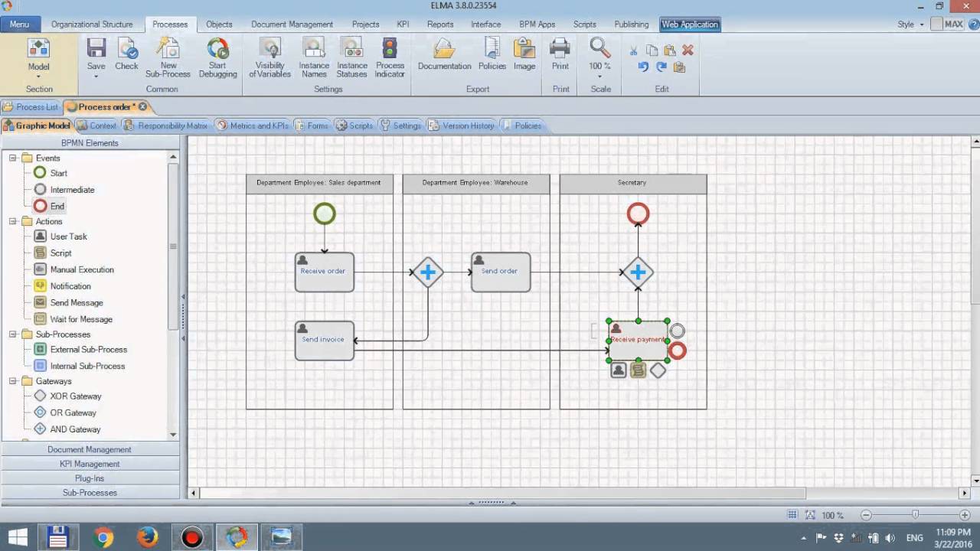This screenshot has width=980, height=551.
Task: Open the Policies export icon
Action: point(492,49)
